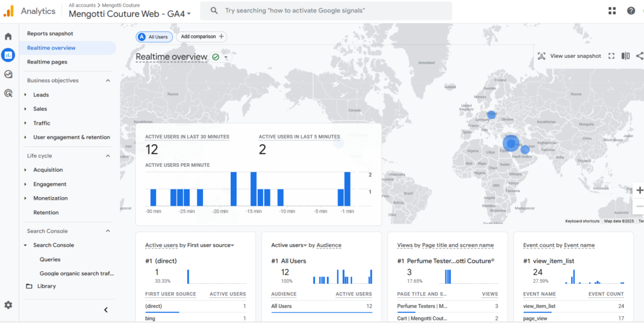Collapse the navigation sidebar arrow
This screenshot has width=644, height=323.
click(x=106, y=310)
